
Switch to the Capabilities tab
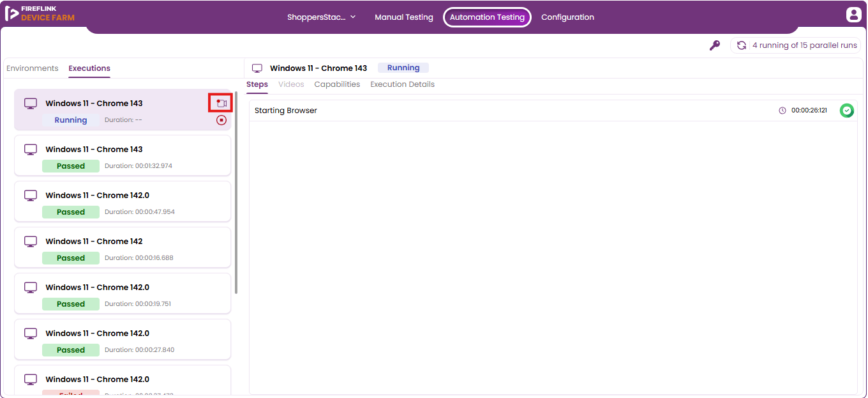click(337, 84)
